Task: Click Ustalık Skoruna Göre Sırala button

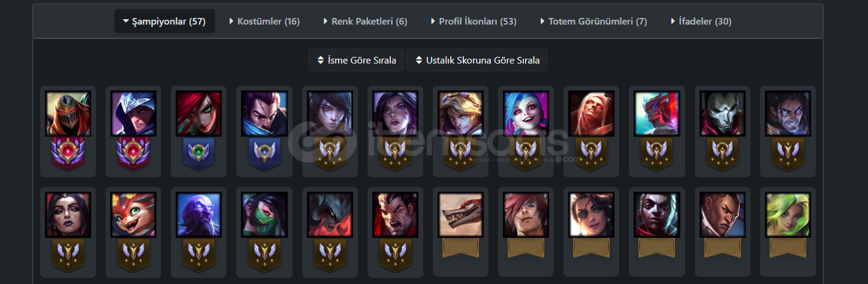Action: point(477,61)
